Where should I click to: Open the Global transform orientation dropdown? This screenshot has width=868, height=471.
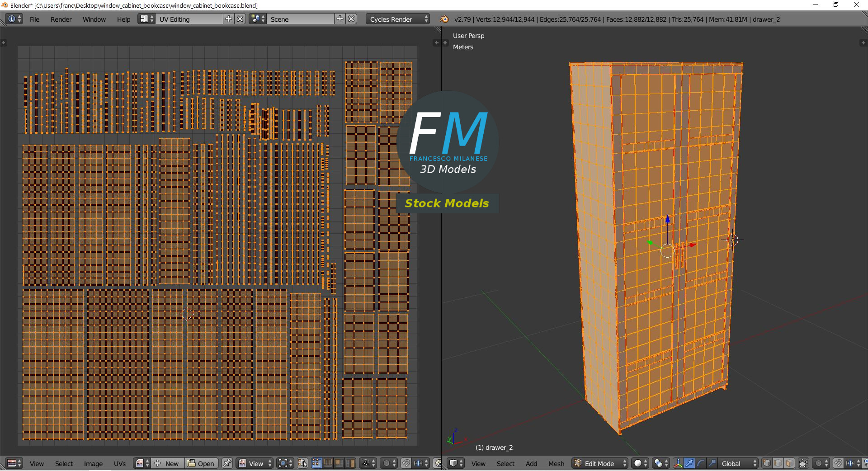pos(738,463)
